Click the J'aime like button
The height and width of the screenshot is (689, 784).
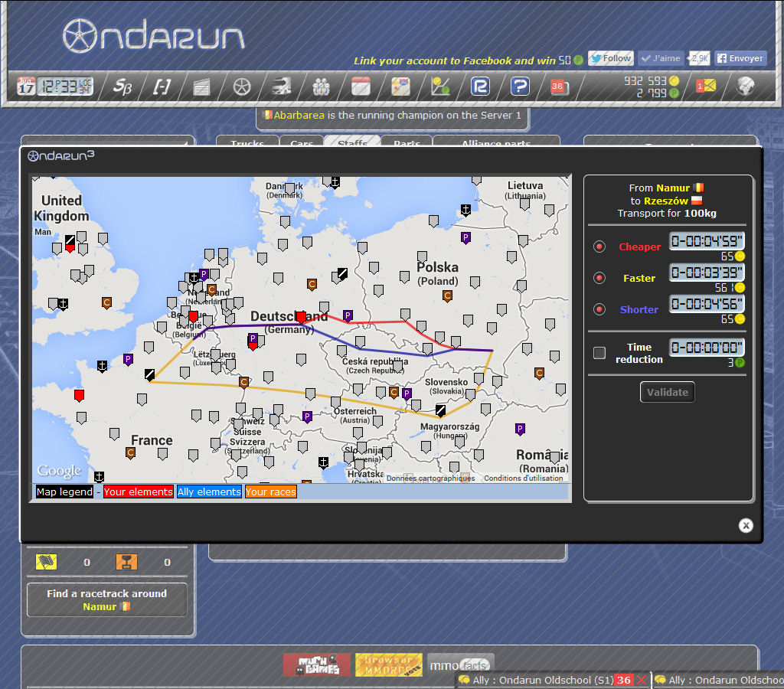point(661,58)
